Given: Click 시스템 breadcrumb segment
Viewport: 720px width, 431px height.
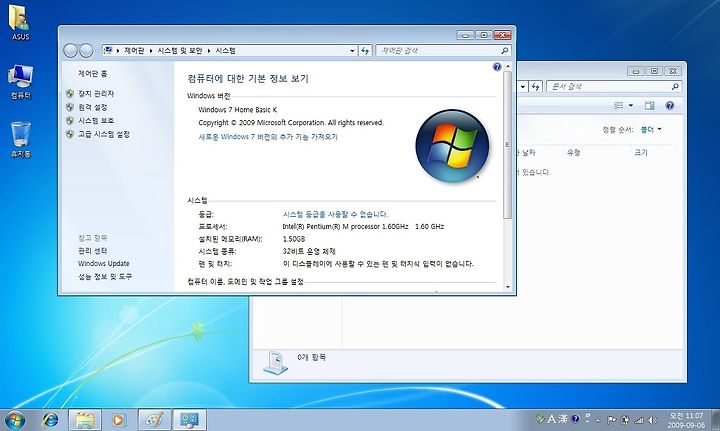Looking at the screenshot, I should coord(225,50).
